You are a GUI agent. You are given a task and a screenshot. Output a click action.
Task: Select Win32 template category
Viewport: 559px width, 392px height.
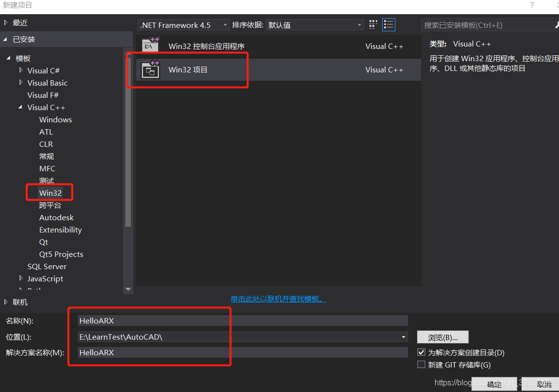(x=50, y=193)
